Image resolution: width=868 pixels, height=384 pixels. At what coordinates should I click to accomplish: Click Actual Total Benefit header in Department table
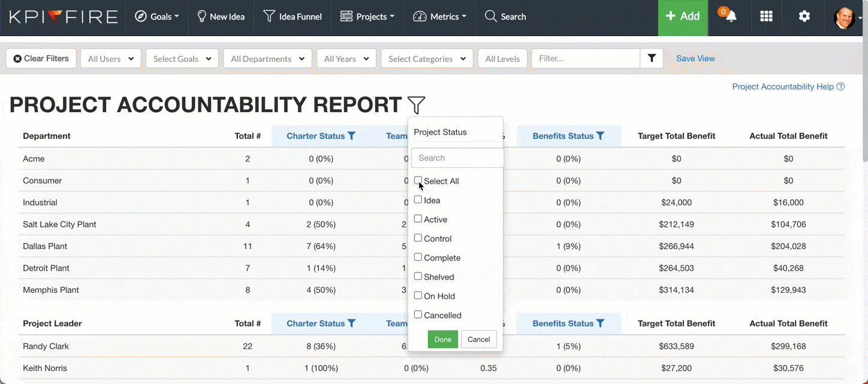[x=788, y=136]
